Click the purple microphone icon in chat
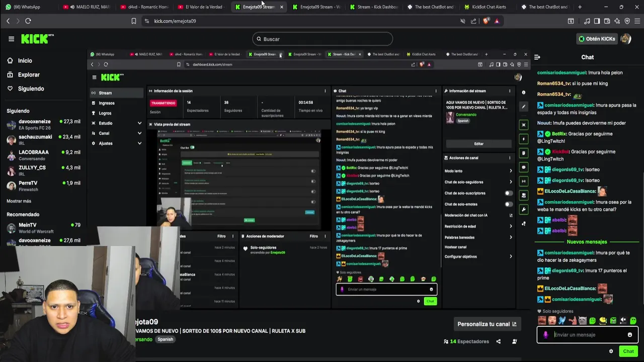The width and height of the screenshot is (644, 362). 546,335
